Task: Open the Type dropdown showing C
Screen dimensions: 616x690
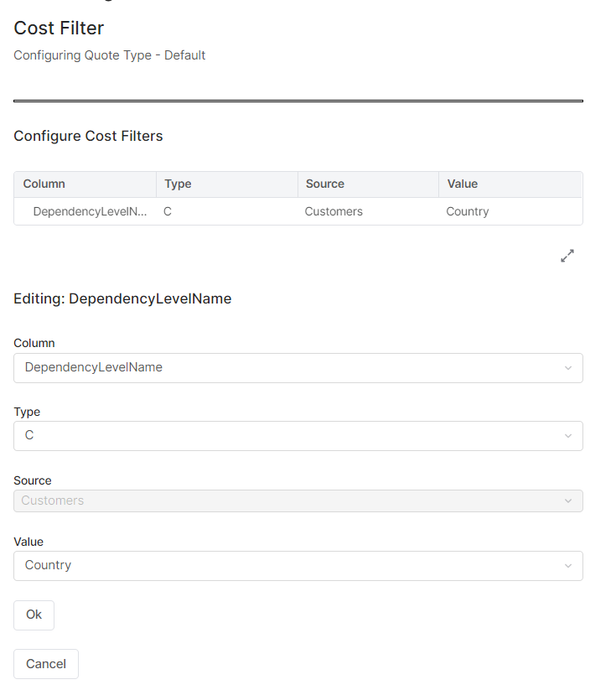Action: point(285,436)
